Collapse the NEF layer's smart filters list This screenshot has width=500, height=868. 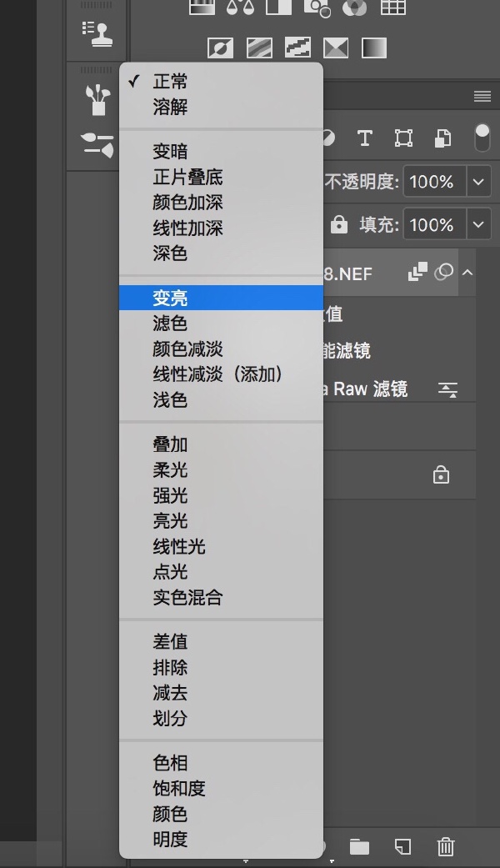point(467,273)
